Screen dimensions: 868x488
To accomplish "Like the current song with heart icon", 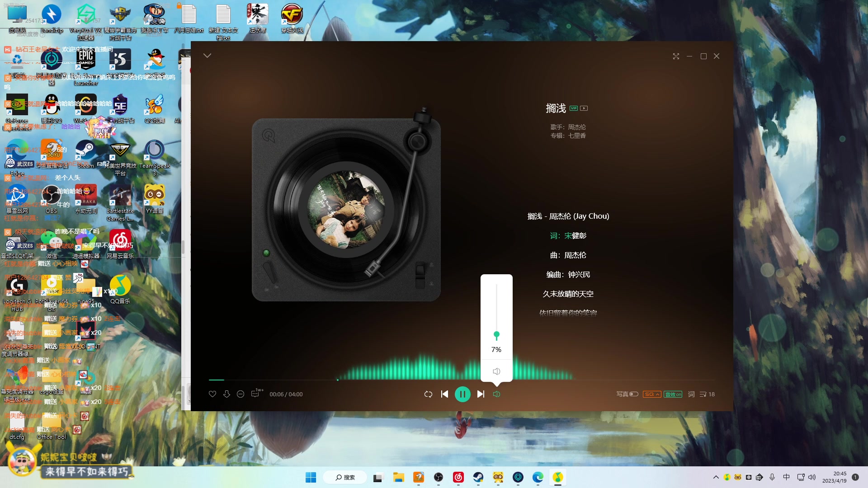I will click(x=212, y=394).
